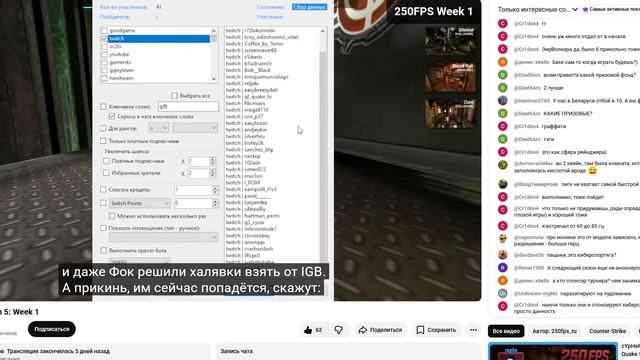Adjust the Избранные зрители multiplier stepper

tap(212, 173)
